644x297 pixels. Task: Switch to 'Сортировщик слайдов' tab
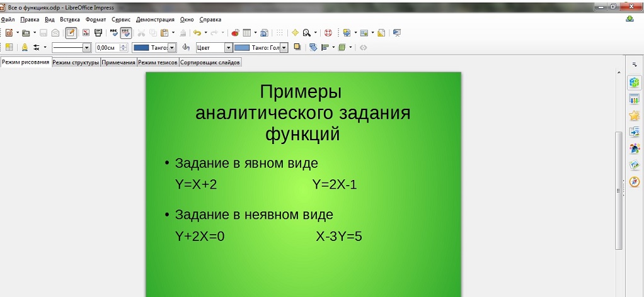210,62
